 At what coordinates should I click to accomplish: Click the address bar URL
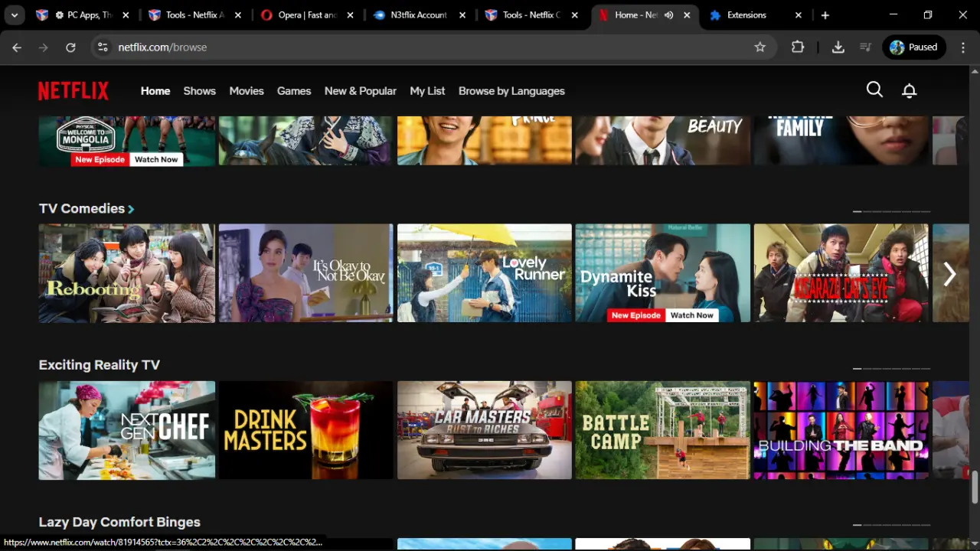pos(162,47)
